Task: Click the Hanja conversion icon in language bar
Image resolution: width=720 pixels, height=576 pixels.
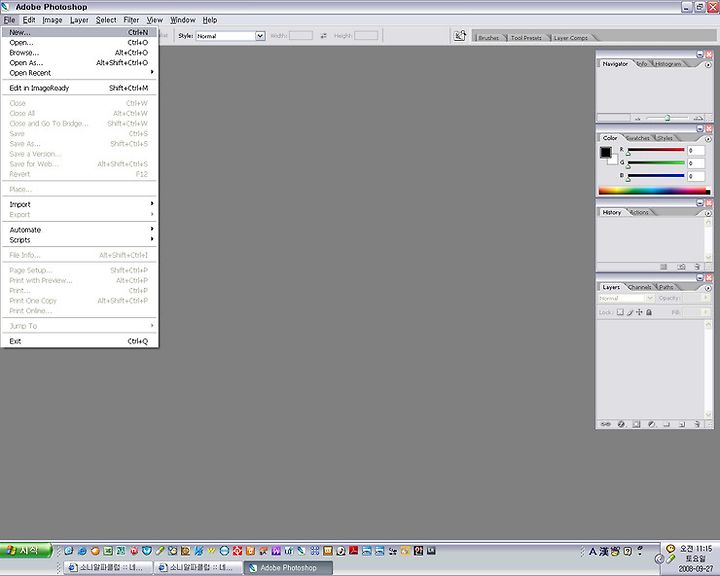Action: [x=603, y=551]
